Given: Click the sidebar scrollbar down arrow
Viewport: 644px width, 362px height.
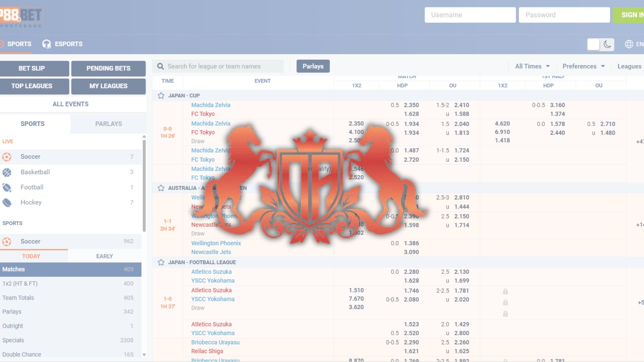Looking at the screenshot, I should 144,355.
